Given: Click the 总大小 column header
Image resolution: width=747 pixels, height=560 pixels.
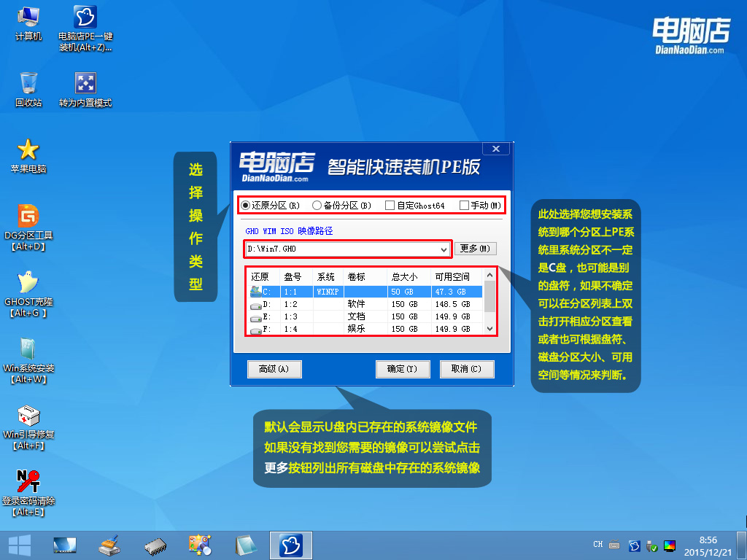Looking at the screenshot, I should [x=409, y=276].
